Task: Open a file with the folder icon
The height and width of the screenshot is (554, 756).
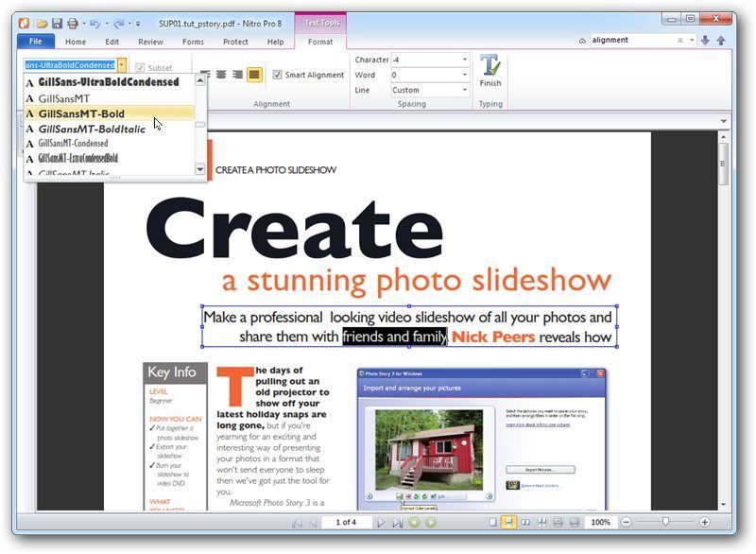Action: 42,23
